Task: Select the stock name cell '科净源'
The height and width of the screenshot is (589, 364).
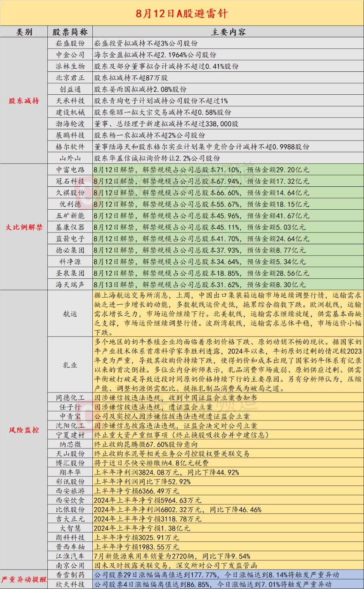Action: click(70, 262)
